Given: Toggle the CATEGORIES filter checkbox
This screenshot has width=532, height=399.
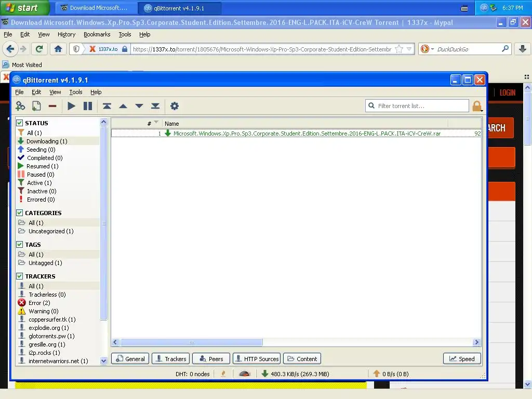Looking at the screenshot, I should click(x=20, y=212).
